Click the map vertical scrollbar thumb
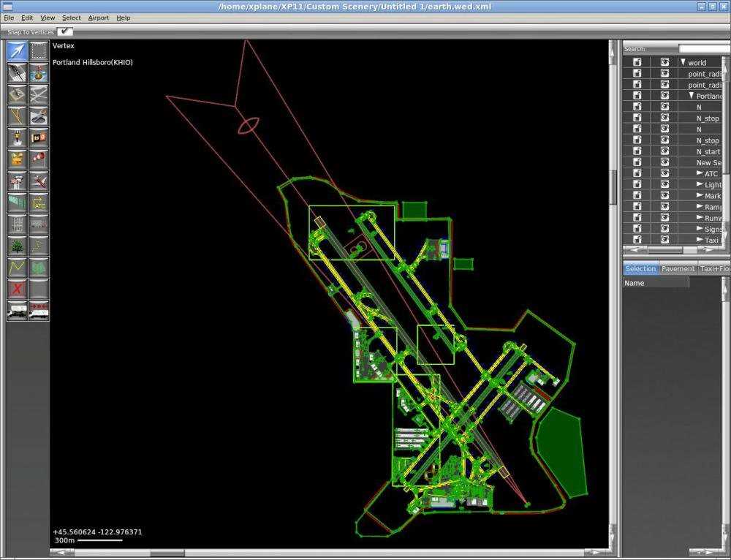The image size is (731, 560). pyautogui.click(x=613, y=187)
